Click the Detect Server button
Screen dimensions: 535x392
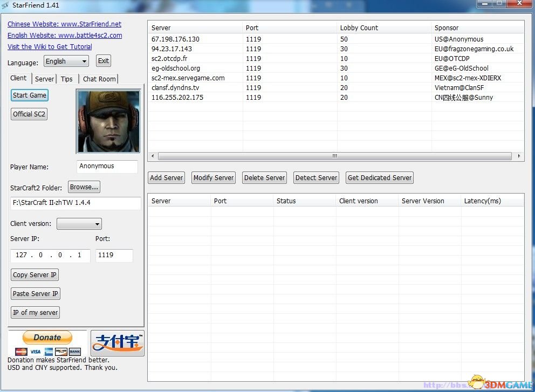pos(316,178)
